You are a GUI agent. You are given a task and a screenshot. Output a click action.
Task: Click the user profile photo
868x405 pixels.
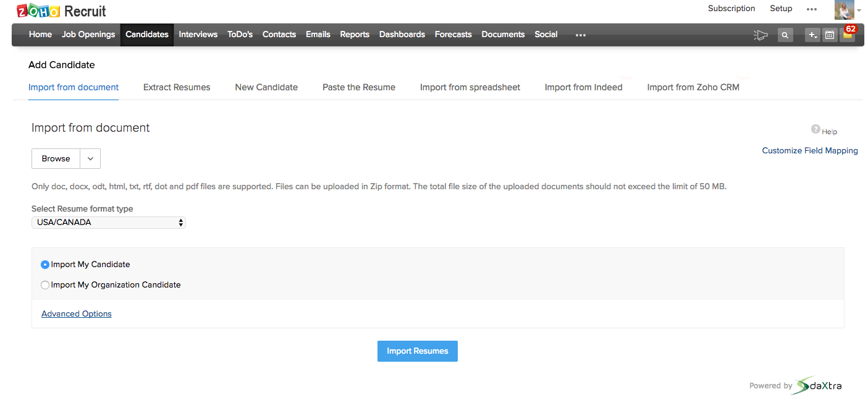pyautogui.click(x=844, y=10)
